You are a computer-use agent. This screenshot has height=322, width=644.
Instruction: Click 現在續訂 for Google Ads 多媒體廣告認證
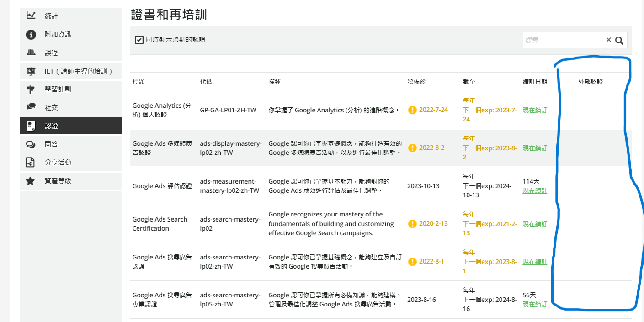tap(535, 148)
